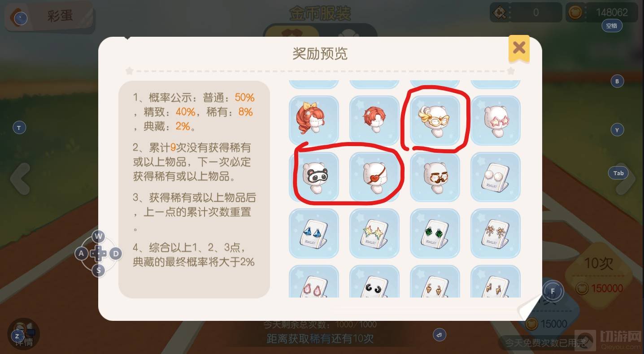Choose the brown glasses with mustache item
Viewport: 644px width, 354px height.
pos(435,177)
